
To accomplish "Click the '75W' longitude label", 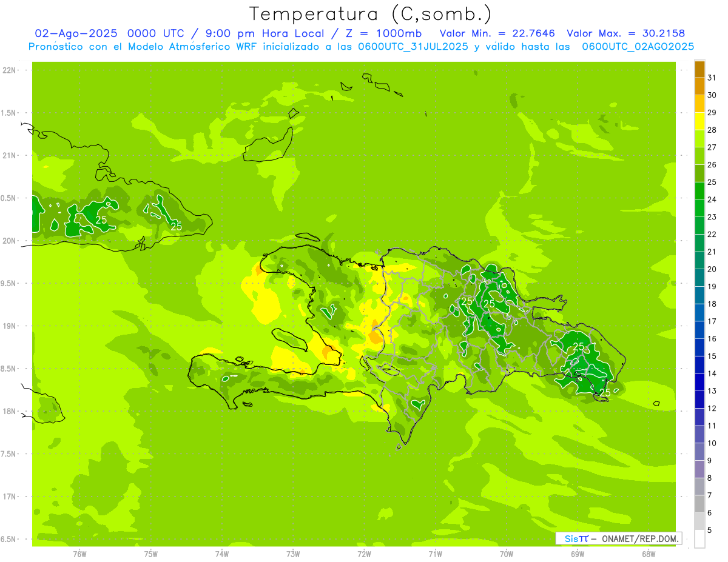I will pos(151,554).
